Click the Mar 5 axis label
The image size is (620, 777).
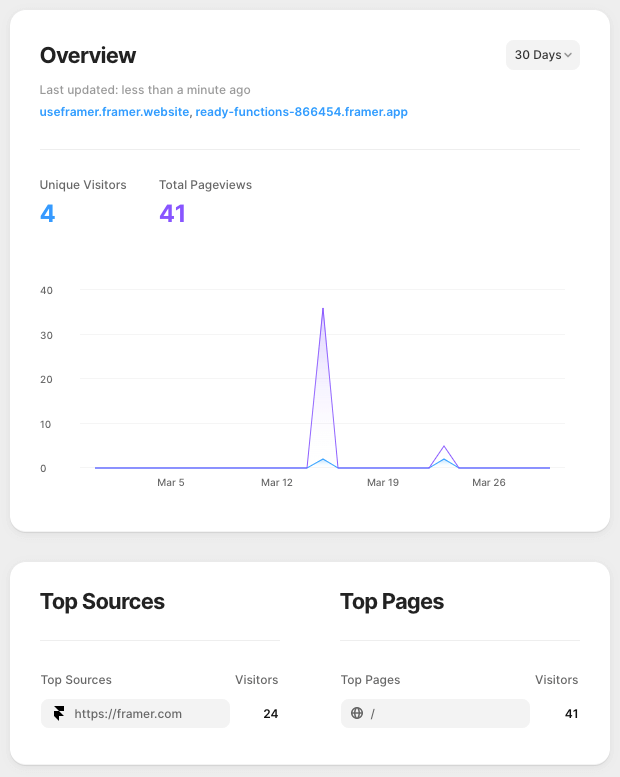[x=170, y=483]
